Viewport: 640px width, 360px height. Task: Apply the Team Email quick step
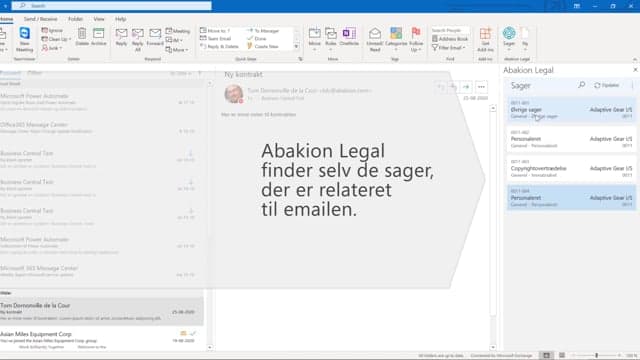pyautogui.click(x=216, y=38)
